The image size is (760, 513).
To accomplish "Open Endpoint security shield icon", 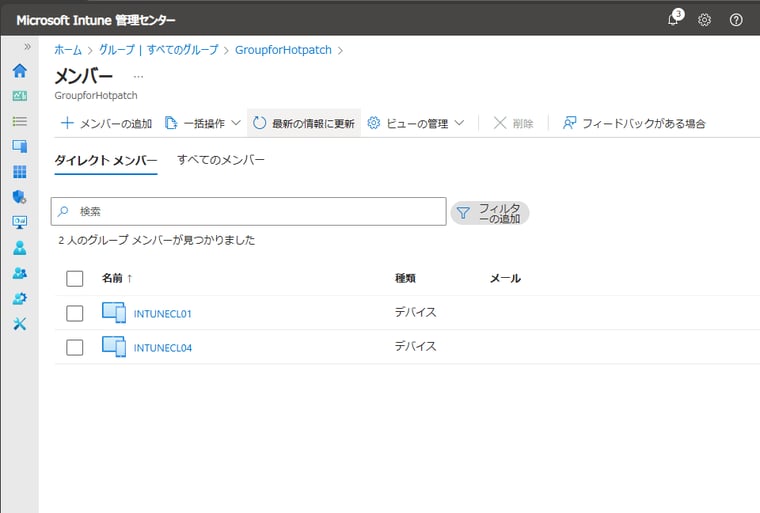I will [19, 197].
